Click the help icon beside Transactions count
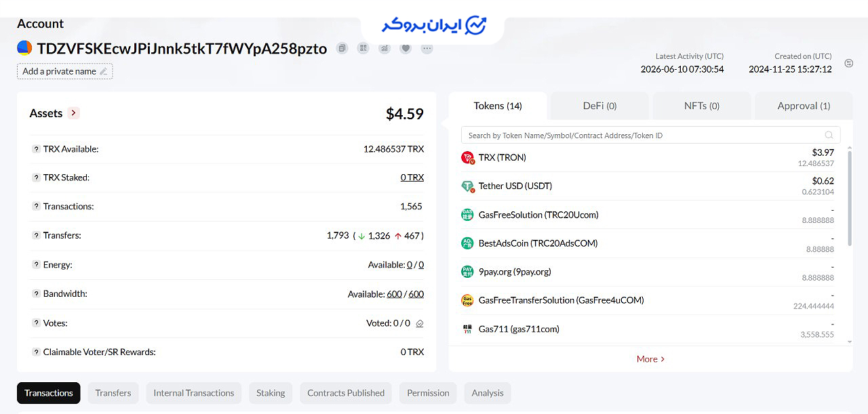The width and height of the screenshot is (868, 414). click(x=36, y=207)
